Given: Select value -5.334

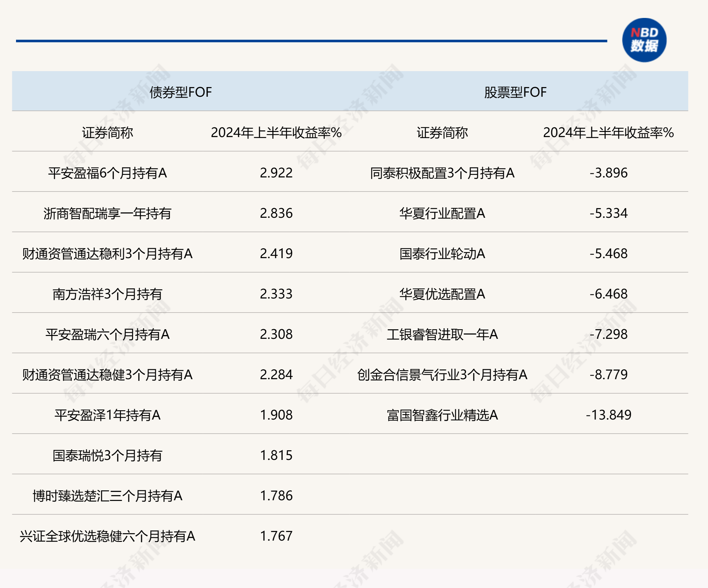Looking at the screenshot, I should [x=608, y=213].
